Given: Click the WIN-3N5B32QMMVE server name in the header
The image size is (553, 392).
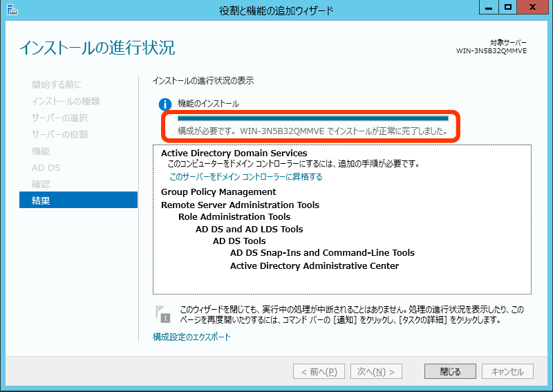Looking at the screenshot, I should 491,50.
